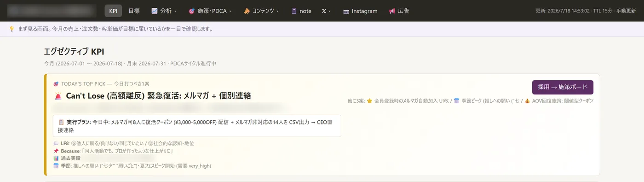Click the bar chart icon beside 過去実績
The image size is (644, 182).
point(56,158)
